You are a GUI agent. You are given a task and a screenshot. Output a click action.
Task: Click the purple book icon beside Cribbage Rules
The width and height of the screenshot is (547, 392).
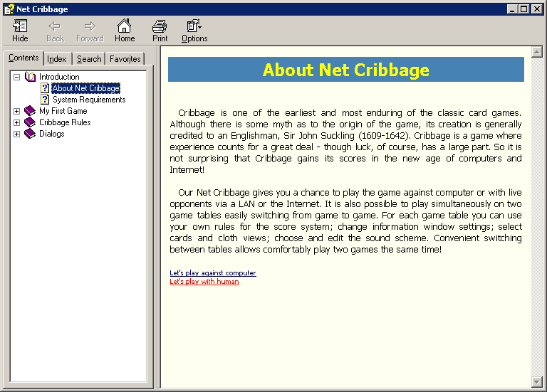click(30, 122)
